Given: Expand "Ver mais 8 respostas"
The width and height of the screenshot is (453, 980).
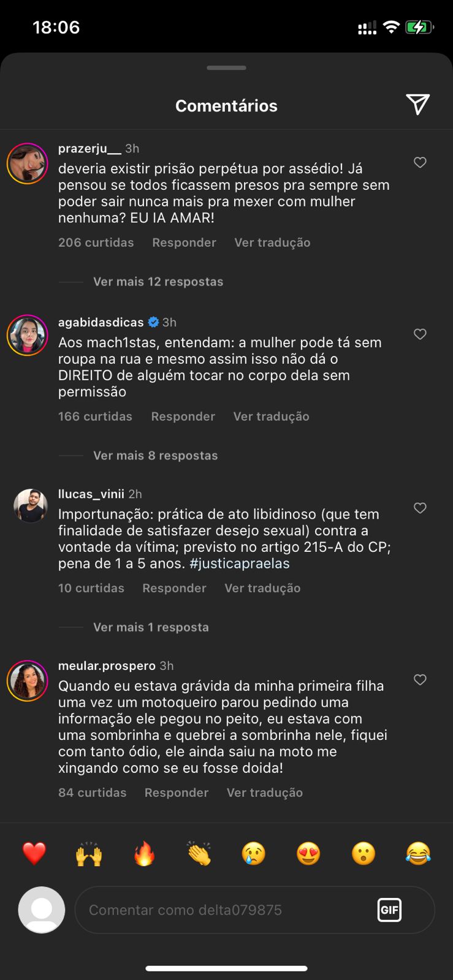Looking at the screenshot, I should point(155,456).
